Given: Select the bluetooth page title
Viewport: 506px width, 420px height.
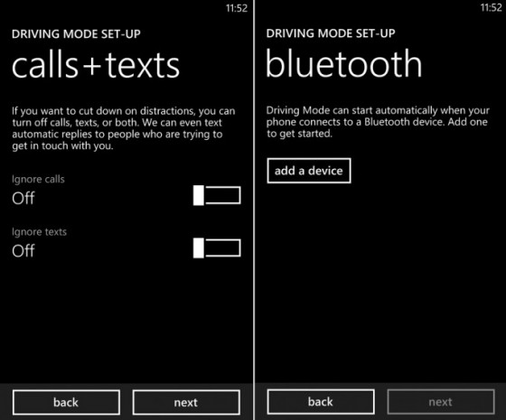Looking at the screenshot, I should click(x=344, y=63).
